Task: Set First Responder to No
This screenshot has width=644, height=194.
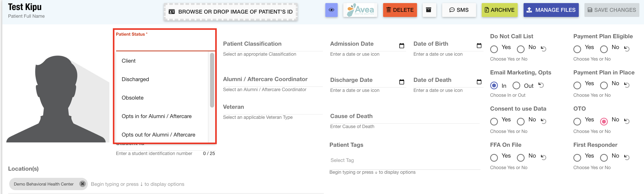Action: [604, 158]
